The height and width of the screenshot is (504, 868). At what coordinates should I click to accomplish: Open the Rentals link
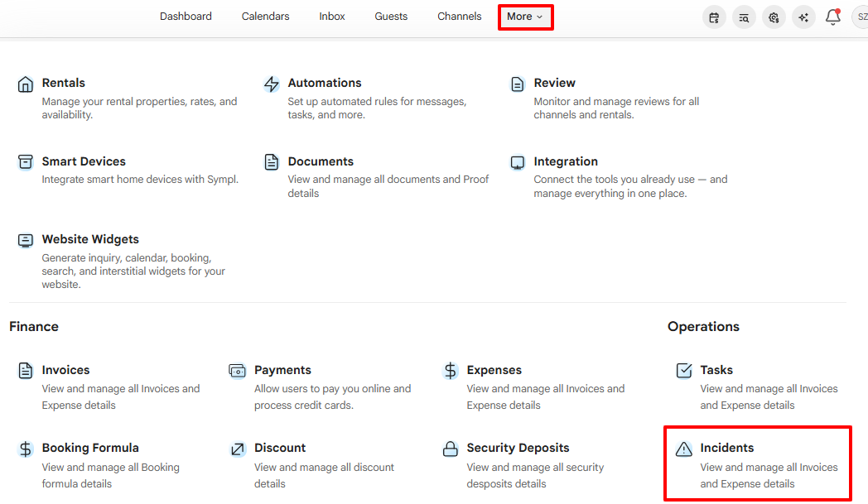[64, 83]
